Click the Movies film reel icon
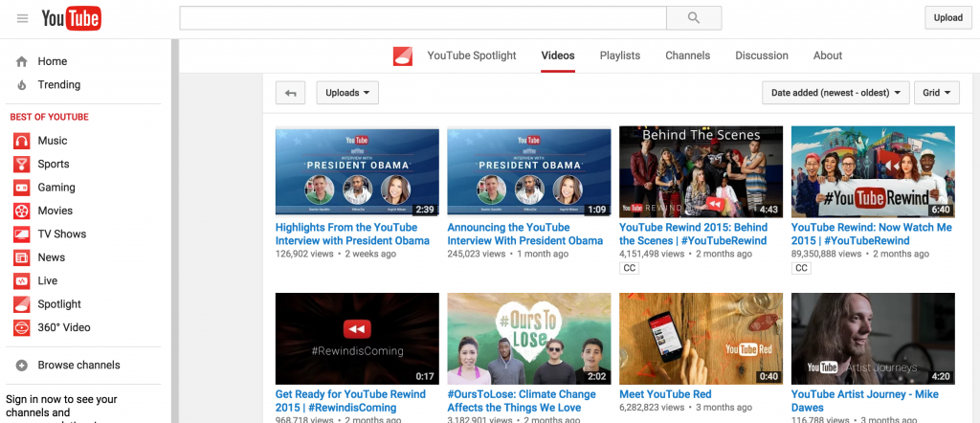Screen dimensions: 980x423 point(22,211)
